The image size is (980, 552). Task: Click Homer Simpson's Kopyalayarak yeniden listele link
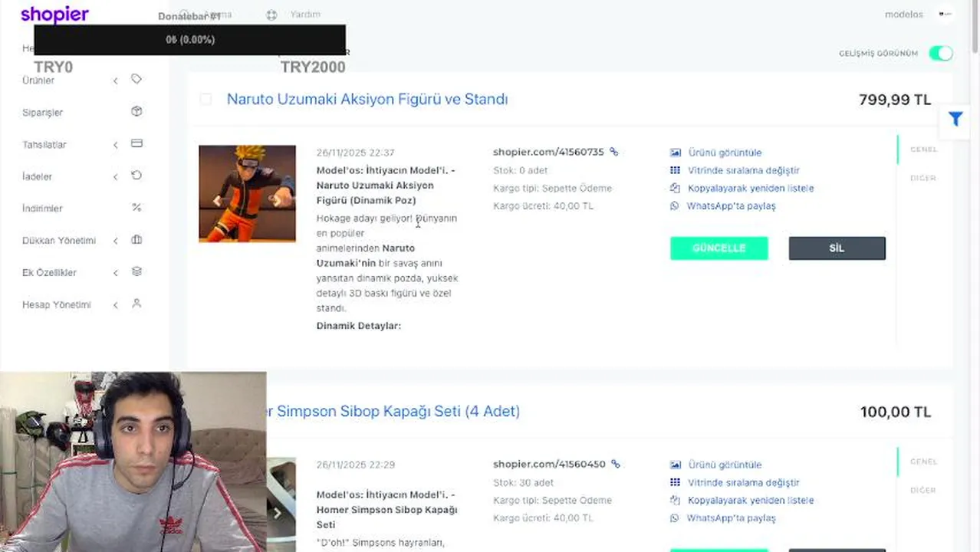(x=751, y=500)
